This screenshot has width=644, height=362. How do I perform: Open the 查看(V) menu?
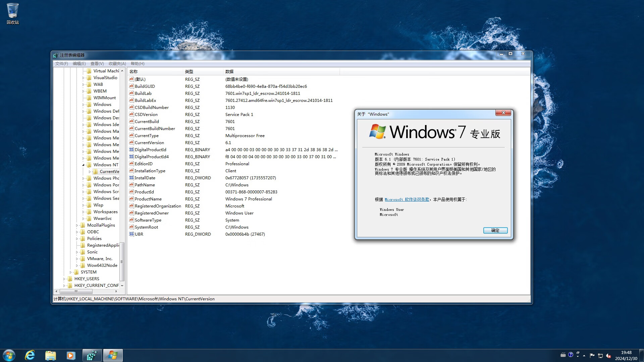[x=97, y=63]
